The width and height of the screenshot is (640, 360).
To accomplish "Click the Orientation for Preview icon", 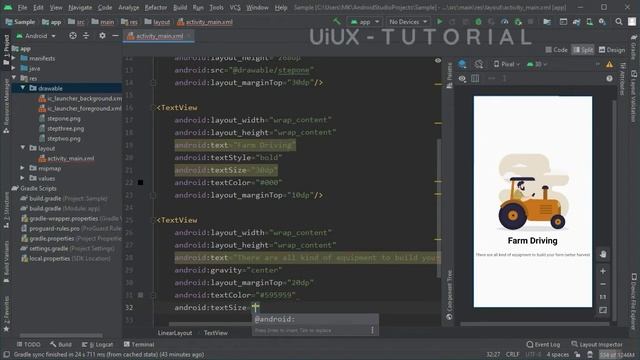I will (x=479, y=64).
